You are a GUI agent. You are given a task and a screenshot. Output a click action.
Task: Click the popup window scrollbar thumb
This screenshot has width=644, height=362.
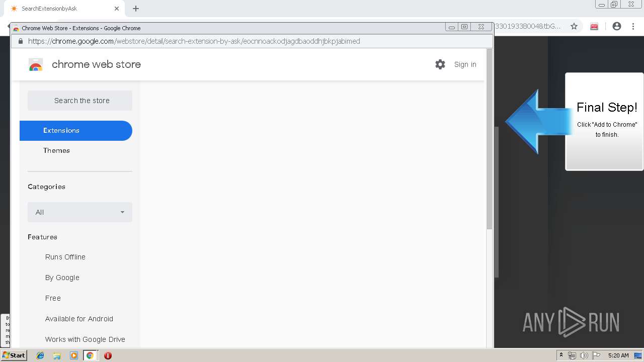tap(490, 139)
